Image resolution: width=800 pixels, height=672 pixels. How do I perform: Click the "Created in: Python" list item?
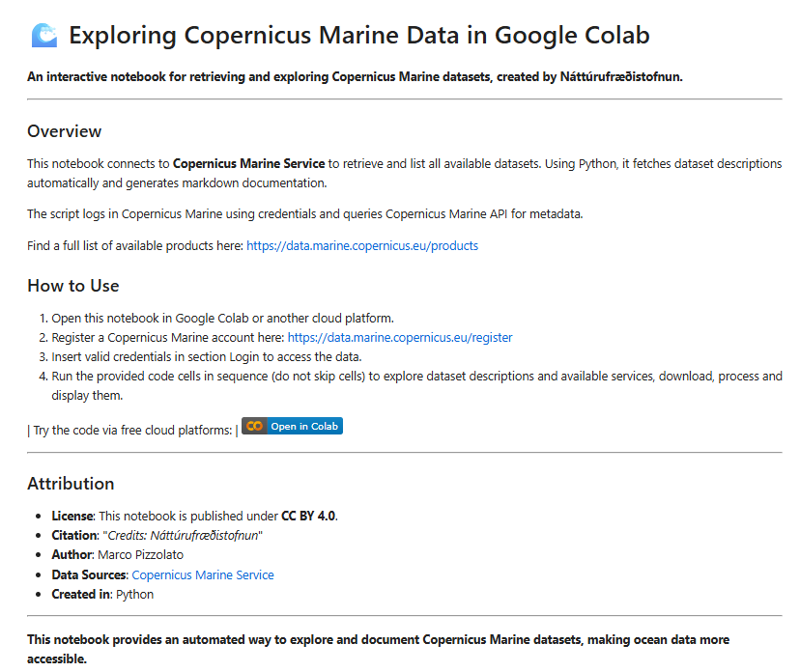coord(102,595)
